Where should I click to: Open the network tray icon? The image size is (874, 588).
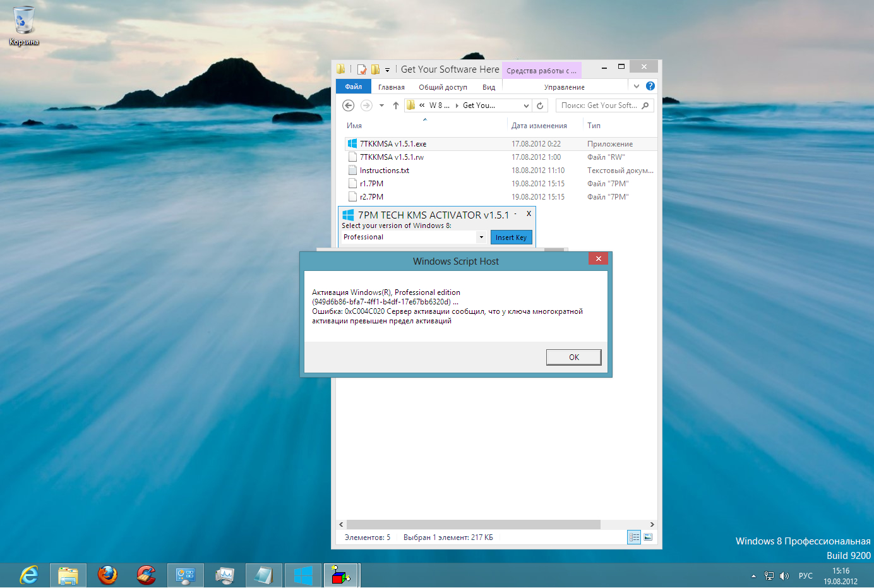(769, 576)
